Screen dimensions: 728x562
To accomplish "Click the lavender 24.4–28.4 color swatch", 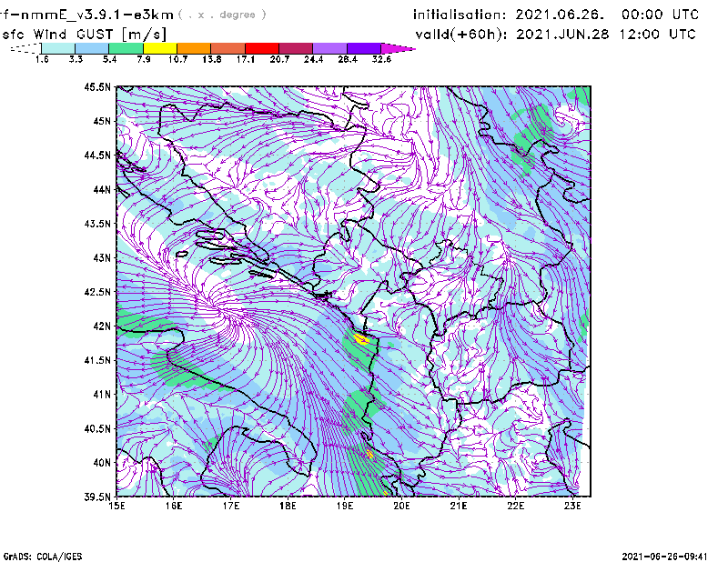I will 330,48.
